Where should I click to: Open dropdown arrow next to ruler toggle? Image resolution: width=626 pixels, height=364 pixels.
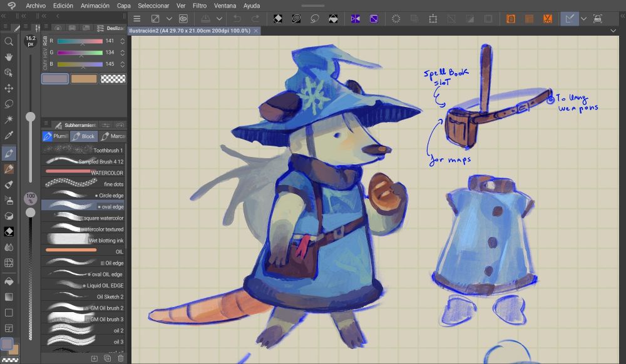[x=583, y=19]
